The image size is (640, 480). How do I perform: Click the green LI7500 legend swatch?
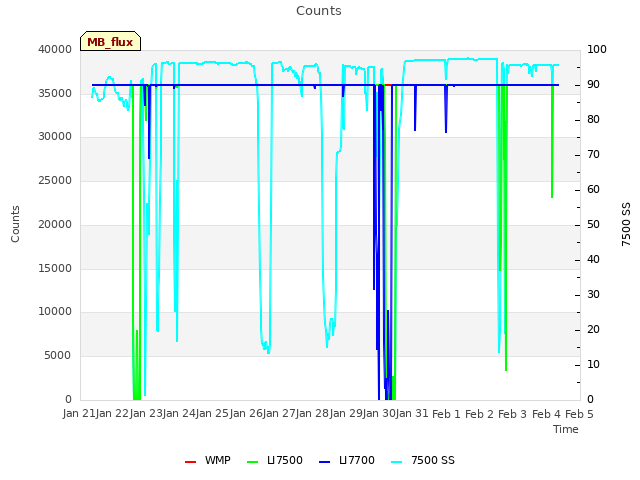tap(253, 462)
